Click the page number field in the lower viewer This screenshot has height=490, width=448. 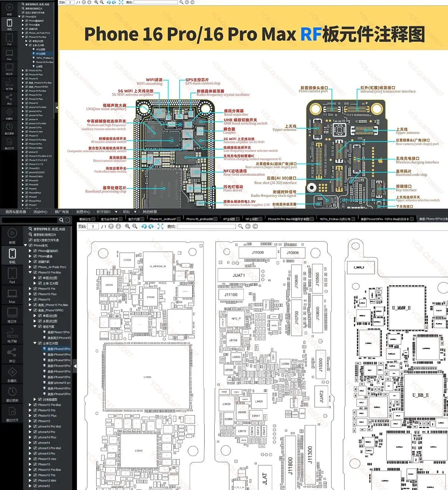(x=93, y=227)
